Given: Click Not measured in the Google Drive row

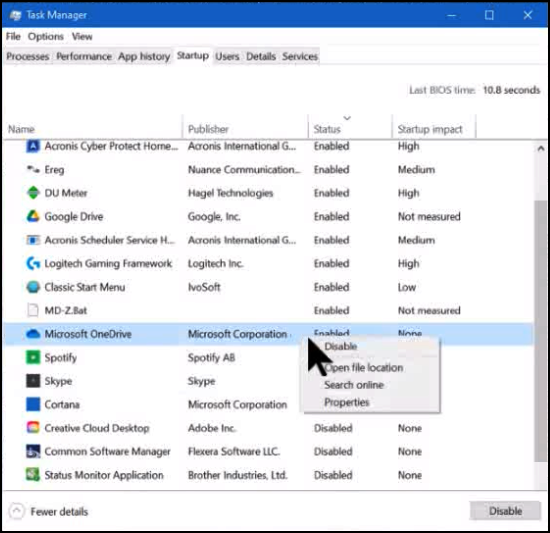Looking at the screenshot, I should click(x=429, y=217).
